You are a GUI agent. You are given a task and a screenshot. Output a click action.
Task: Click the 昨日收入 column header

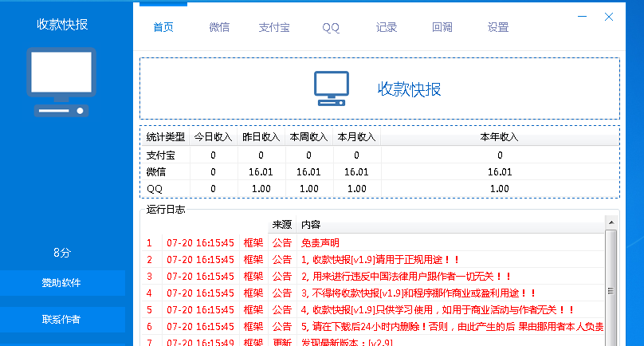tap(261, 137)
